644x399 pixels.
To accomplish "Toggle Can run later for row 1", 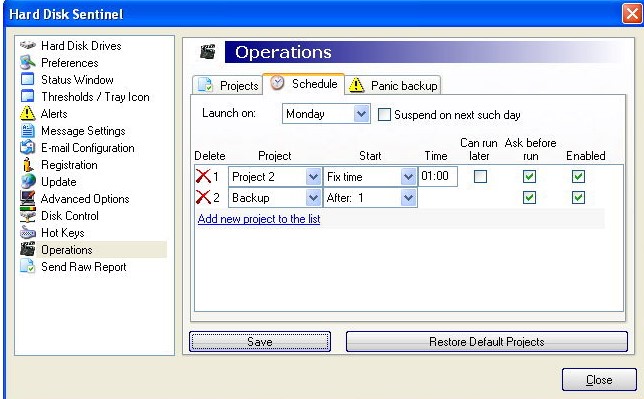I will pyautogui.click(x=480, y=177).
